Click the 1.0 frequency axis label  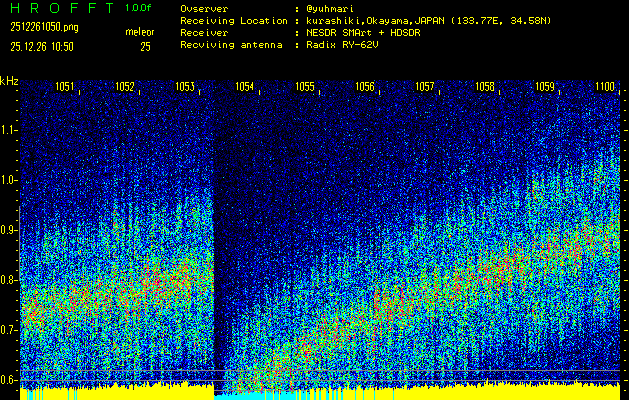point(7,181)
